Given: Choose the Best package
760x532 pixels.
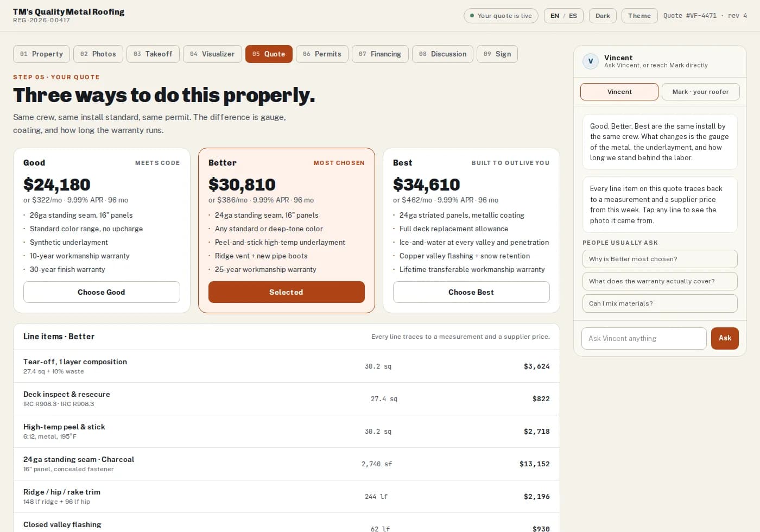Looking at the screenshot, I should coord(471,292).
